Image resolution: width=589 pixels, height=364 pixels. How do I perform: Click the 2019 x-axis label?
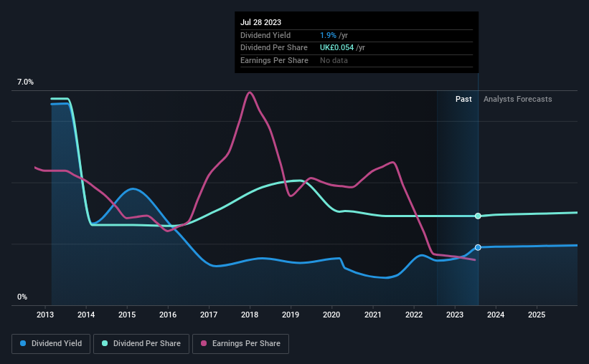click(x=291, y=315)
